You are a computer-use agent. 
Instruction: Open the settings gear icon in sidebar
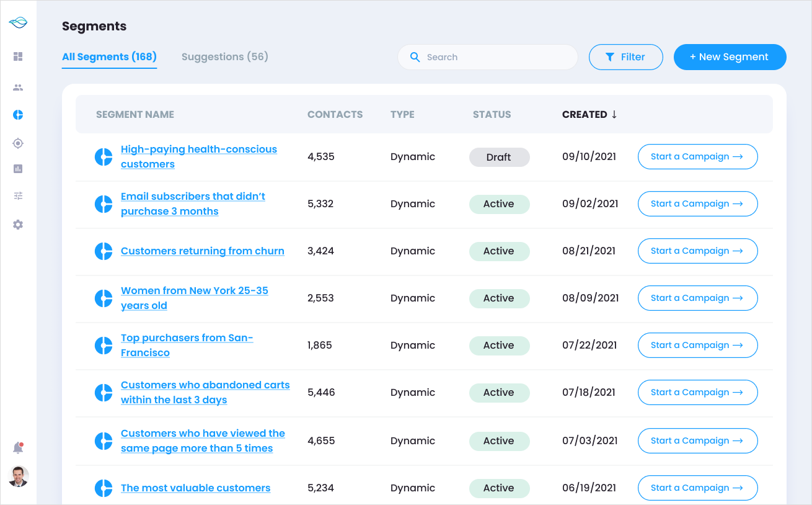pyautogui.click(x=18, y=225)
